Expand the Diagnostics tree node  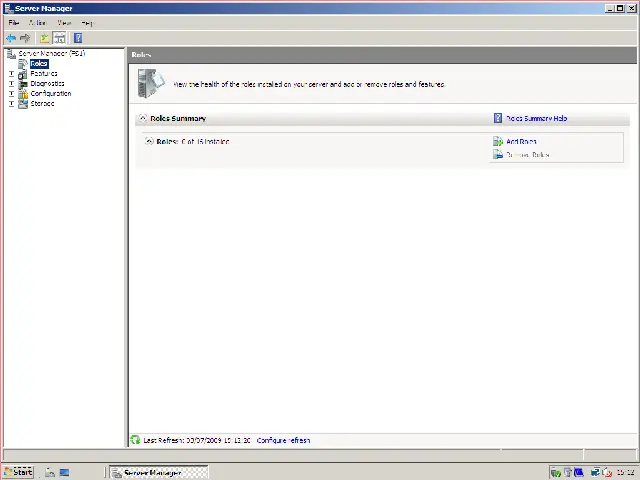pos(11,84)
